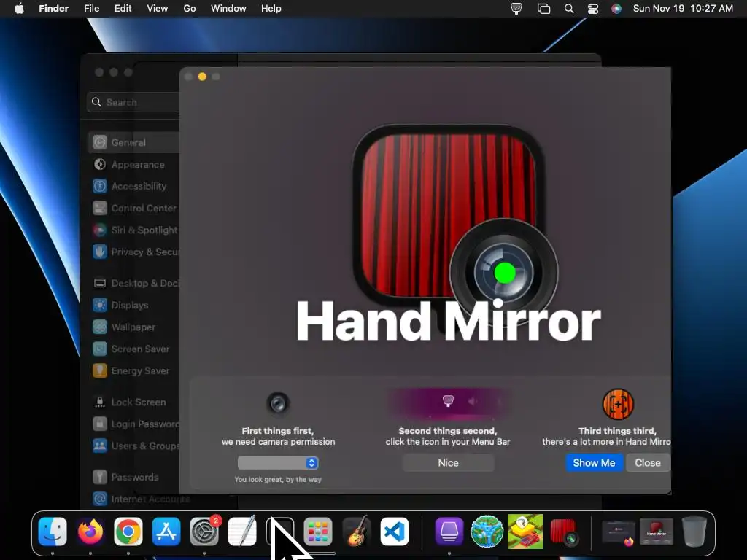The height and width of the screenshot is (560, 747).
Task: Open the Finder menu
Action: [x=53, y=9]
